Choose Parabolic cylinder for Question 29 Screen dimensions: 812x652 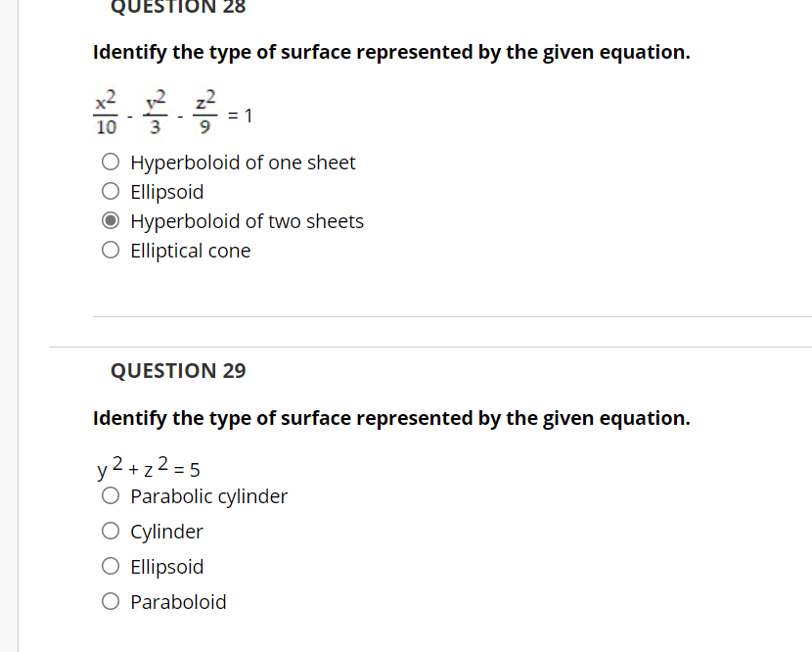coord(111,494)
